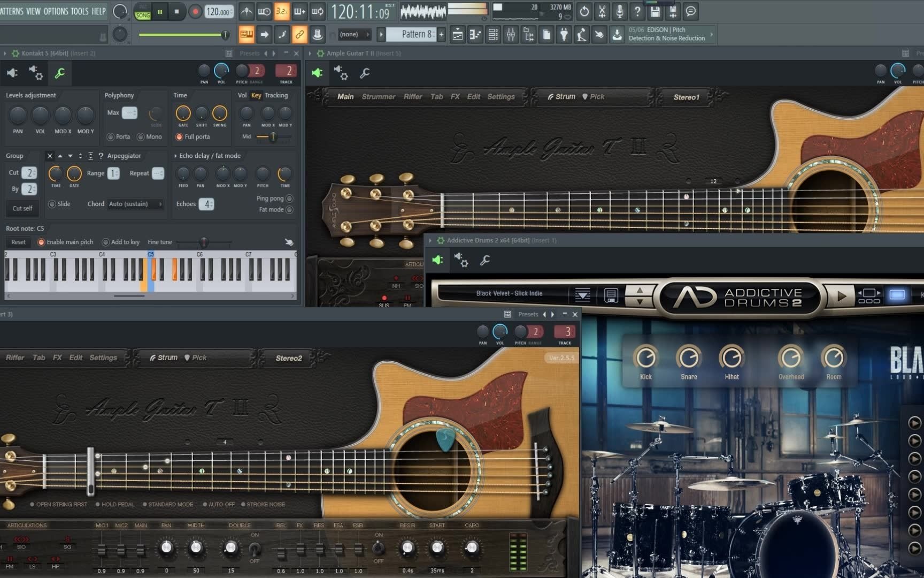Enable the Slide option in Arpeggiator
This screenshot has width=924, height=578.
coord(52,204)
